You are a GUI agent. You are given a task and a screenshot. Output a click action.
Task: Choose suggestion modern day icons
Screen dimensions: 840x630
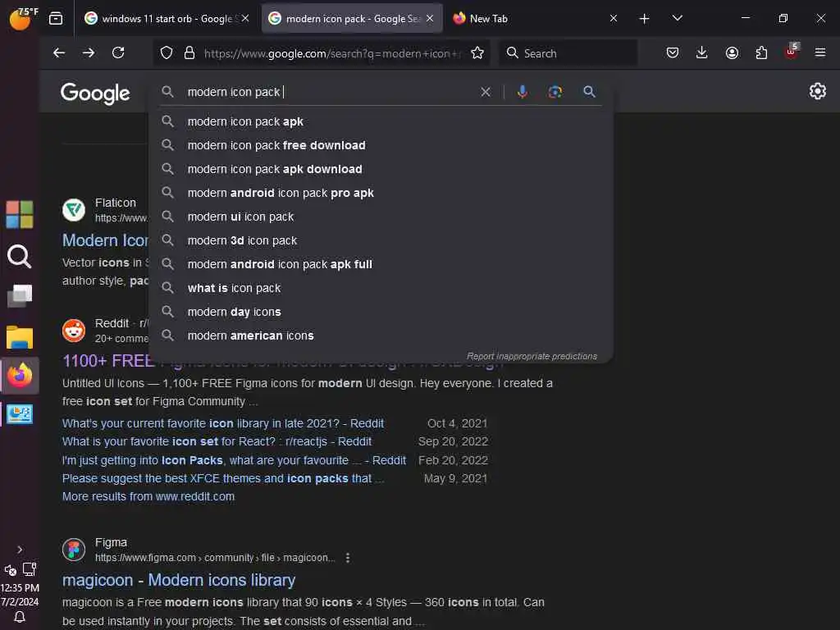click(x=381, y=312)
